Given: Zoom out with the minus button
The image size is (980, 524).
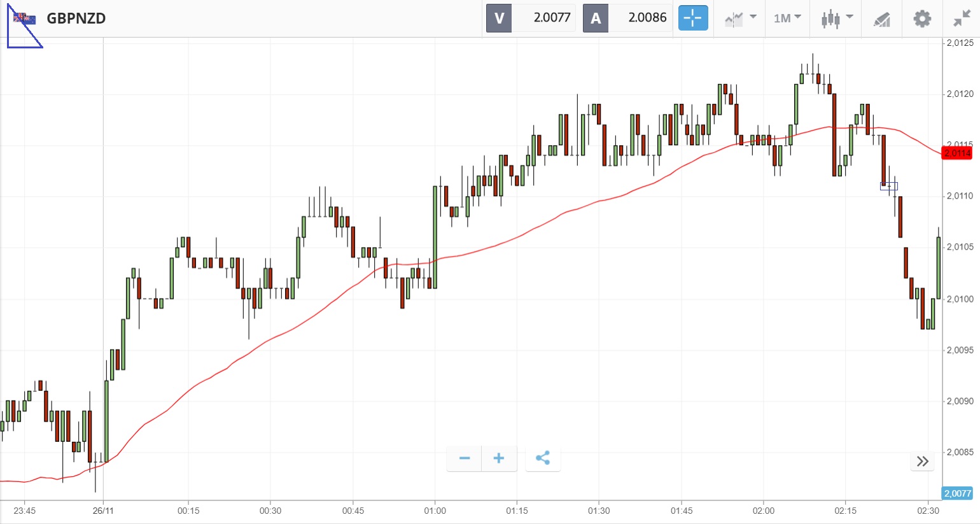Looking at the screenshot, I should click(x=465, y=458).
